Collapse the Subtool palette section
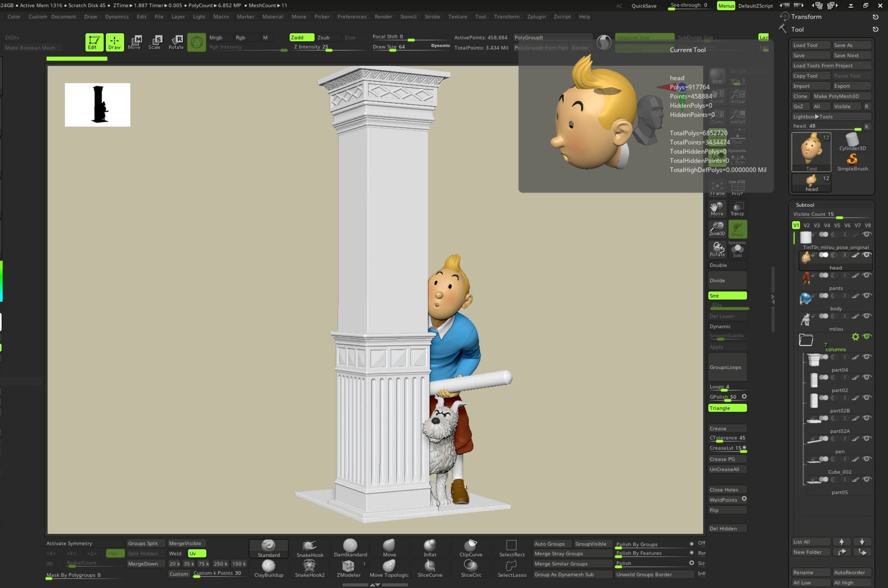This screenshot has width=888, height=588. click(x=805, y=205)
